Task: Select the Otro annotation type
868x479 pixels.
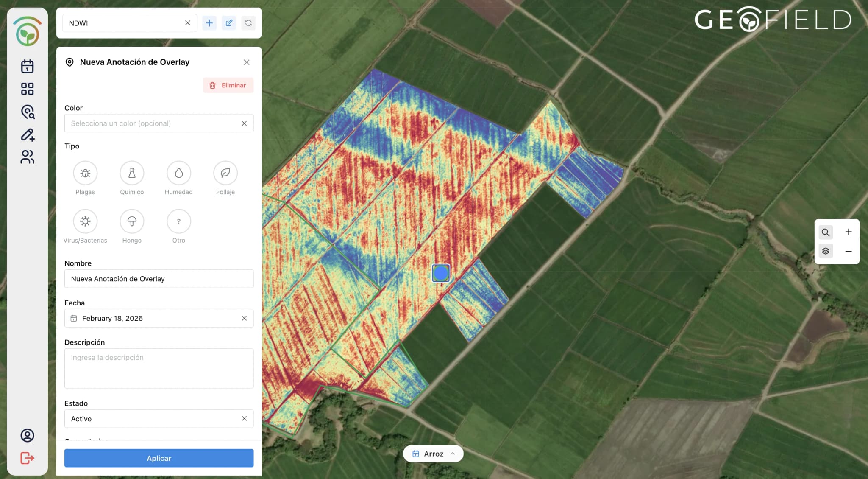Action: point(178,221)
